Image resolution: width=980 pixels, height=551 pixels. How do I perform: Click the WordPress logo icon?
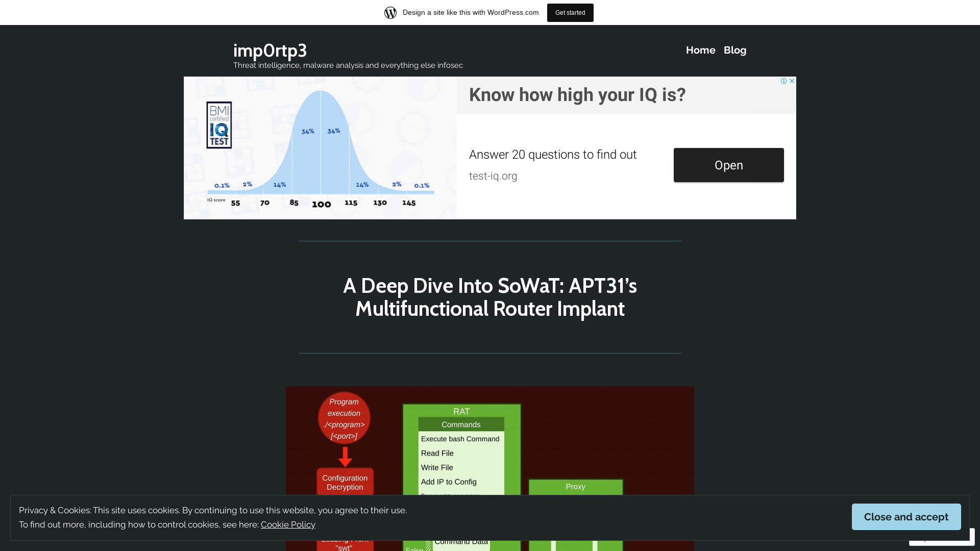pos(390,13)
